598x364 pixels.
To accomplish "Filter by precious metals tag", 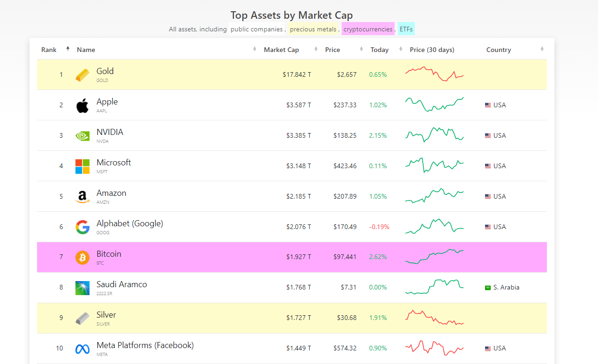I will click(313, 29).
